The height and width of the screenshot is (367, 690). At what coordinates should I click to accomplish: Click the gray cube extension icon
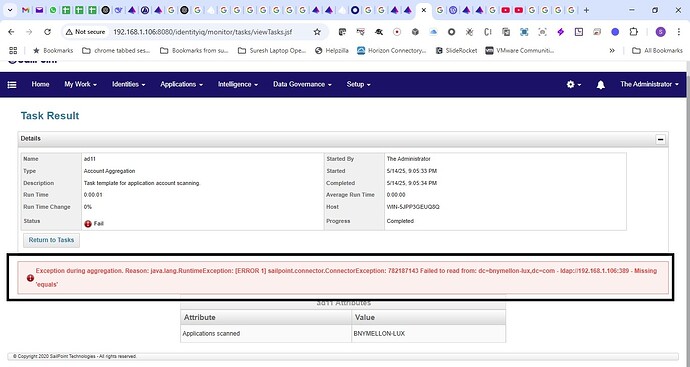(x=415, y=32)
